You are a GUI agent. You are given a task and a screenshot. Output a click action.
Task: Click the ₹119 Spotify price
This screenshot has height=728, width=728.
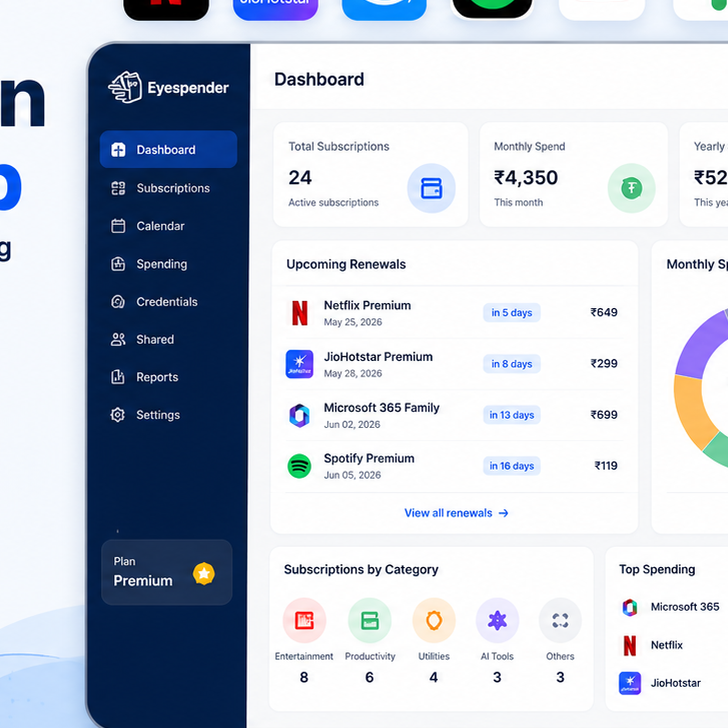point(606,466)
